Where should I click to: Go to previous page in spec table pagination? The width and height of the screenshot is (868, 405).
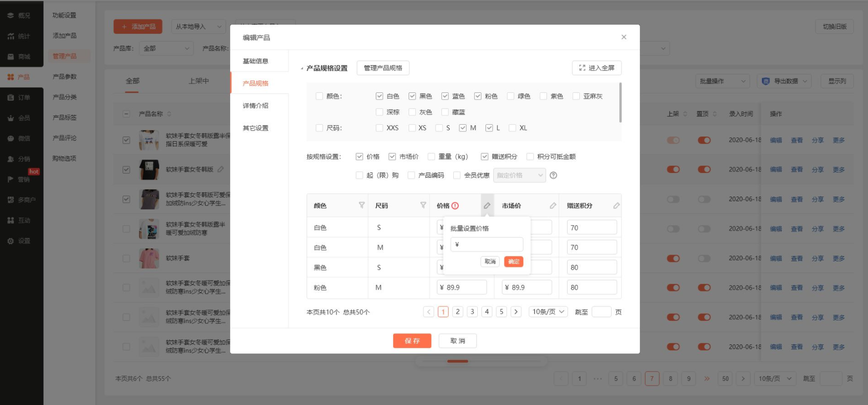tap(429, 312)
